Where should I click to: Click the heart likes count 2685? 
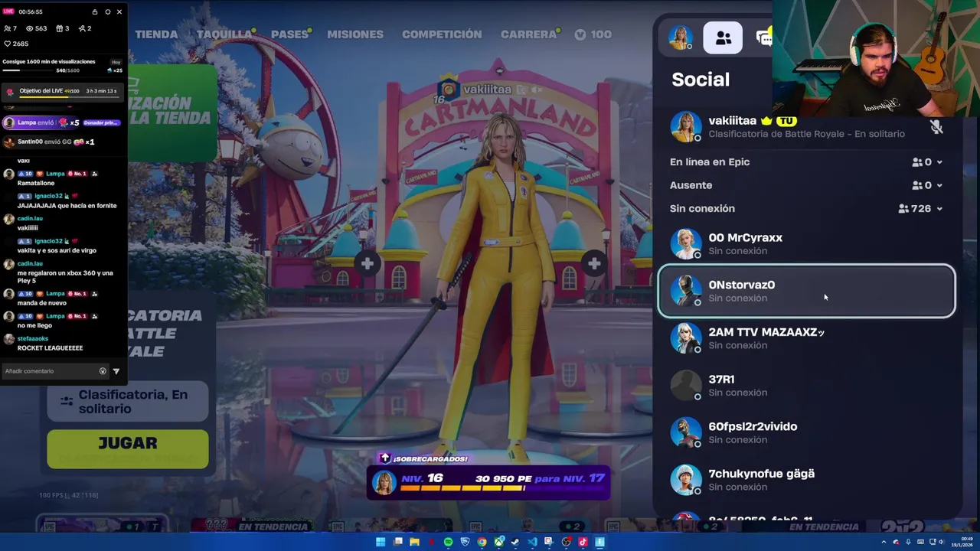[16, 44]
